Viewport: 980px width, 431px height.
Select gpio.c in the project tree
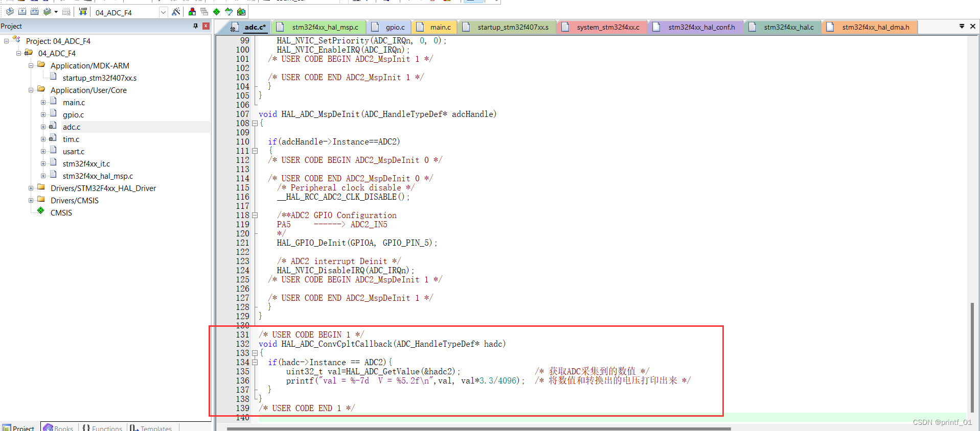click(x=73, y=115)
